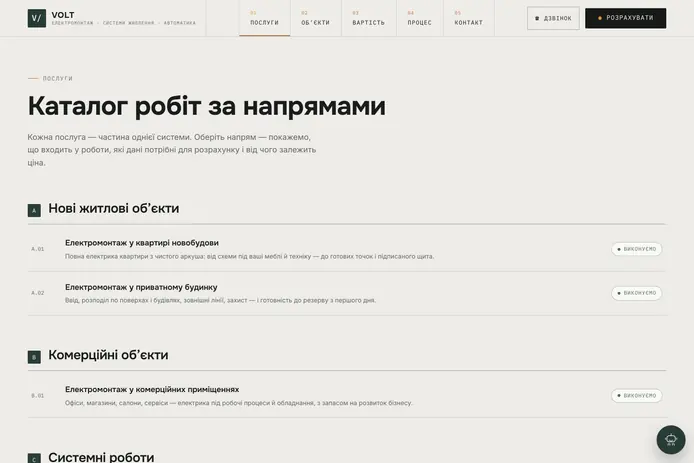Open the floating chat assistant icon

pyautogui.click(x=671, y=440)
